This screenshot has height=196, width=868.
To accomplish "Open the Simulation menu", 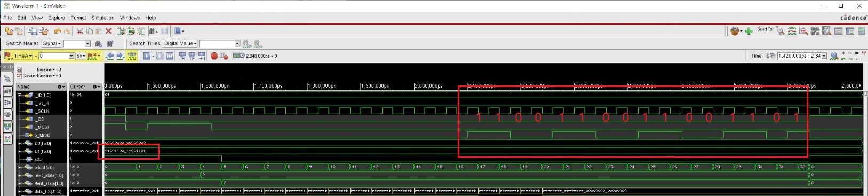I will tap(102, 18).
